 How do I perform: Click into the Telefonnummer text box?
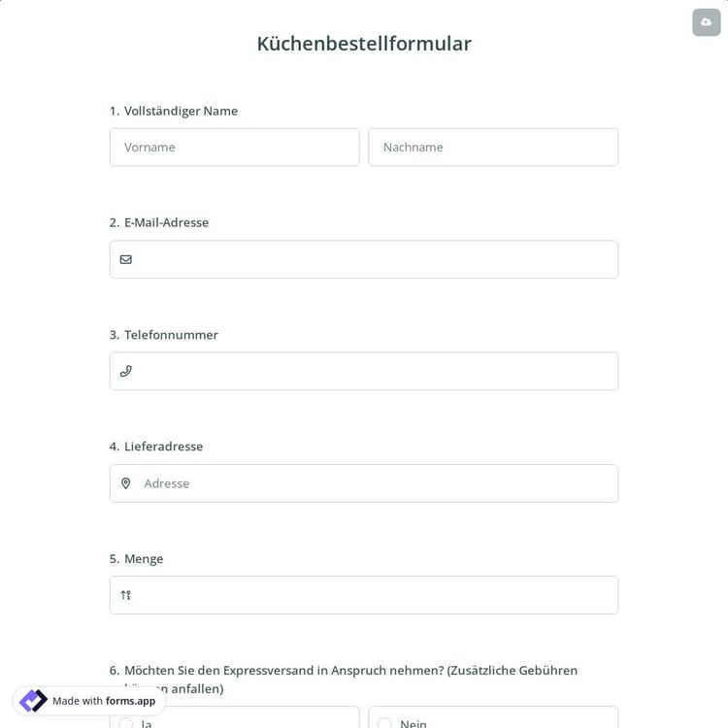[374, 371]
